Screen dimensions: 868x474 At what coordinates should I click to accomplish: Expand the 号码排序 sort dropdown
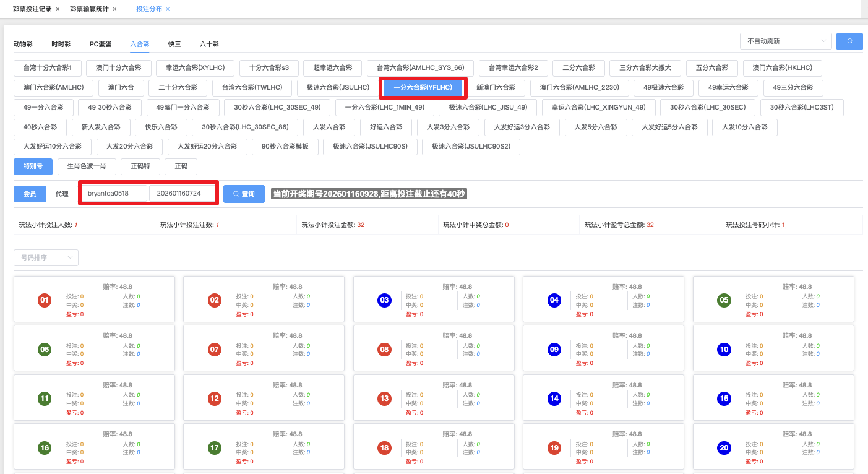(46, 257)
